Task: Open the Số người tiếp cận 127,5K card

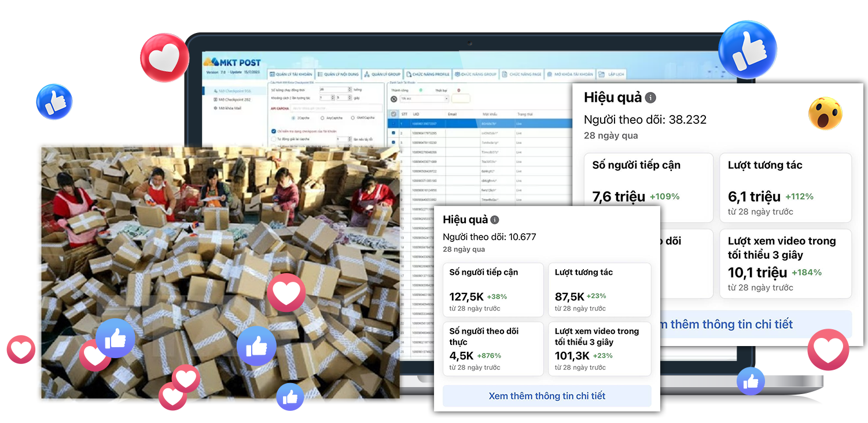Action: (x=493, y=290)
